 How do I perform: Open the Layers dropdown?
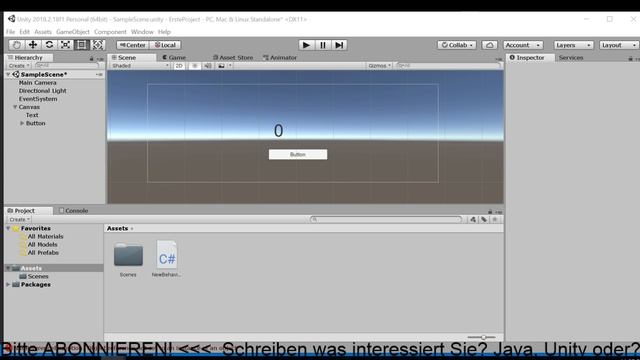pyautogui.click(x=573, y=45)
